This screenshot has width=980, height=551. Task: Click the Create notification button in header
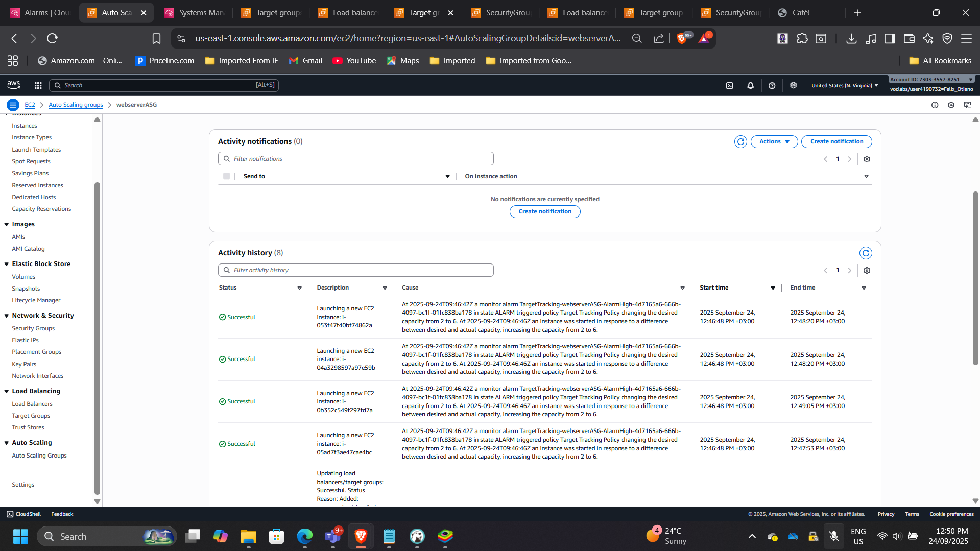836,142
